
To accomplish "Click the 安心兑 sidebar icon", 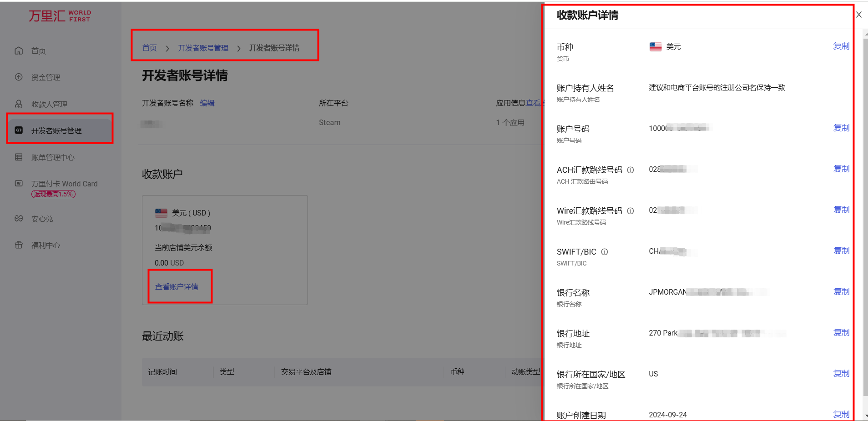I will (19, 219).
